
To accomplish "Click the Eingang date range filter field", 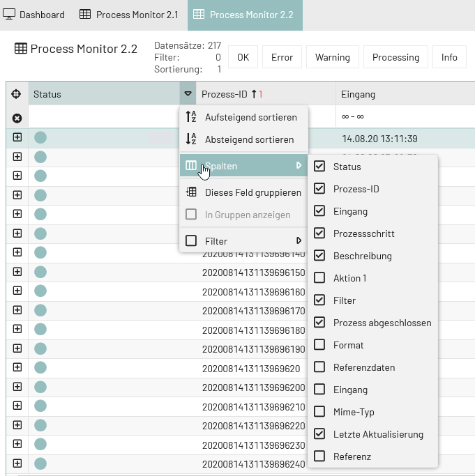I will pyautogui.click(x=405, y=116).
